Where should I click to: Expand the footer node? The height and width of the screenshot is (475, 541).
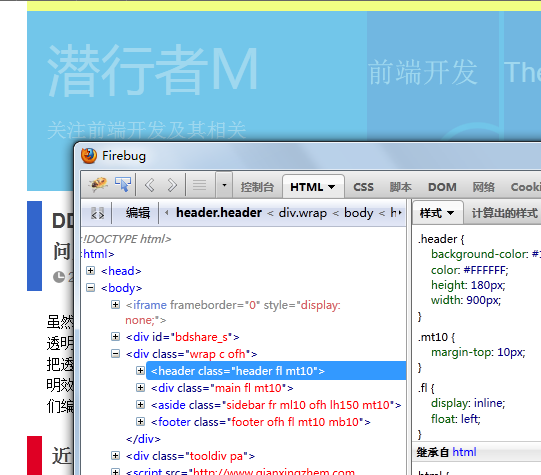pyautogui.click(x=140, y=421)
